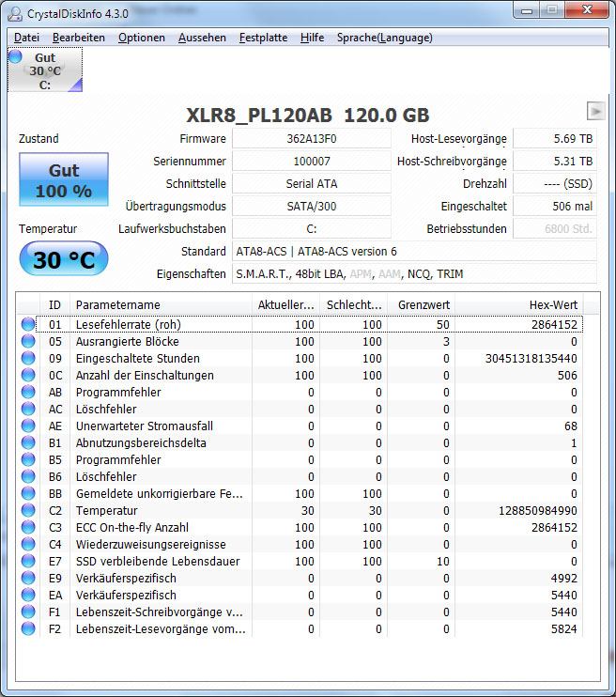Image resolution: width=616 pixels, height=697 pixels.
Task: Click the status orb for Eingeschaltete Stunden
Action: (28, 358)
